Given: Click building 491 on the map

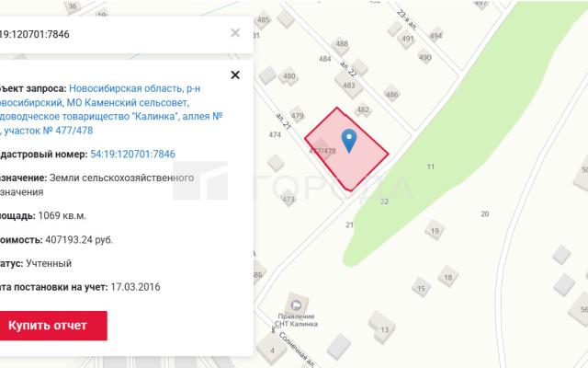Looking at the screenshot, I should point(407,39).
